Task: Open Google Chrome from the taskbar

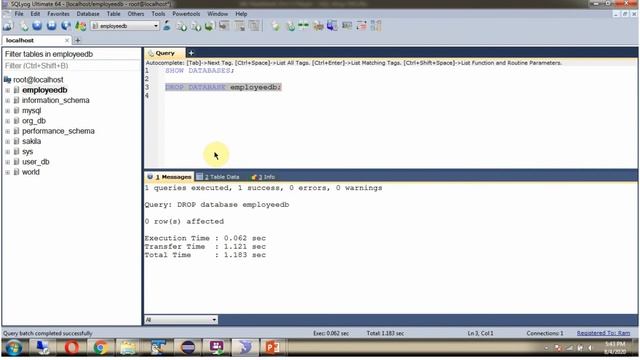Action: (x=100, y=348)
